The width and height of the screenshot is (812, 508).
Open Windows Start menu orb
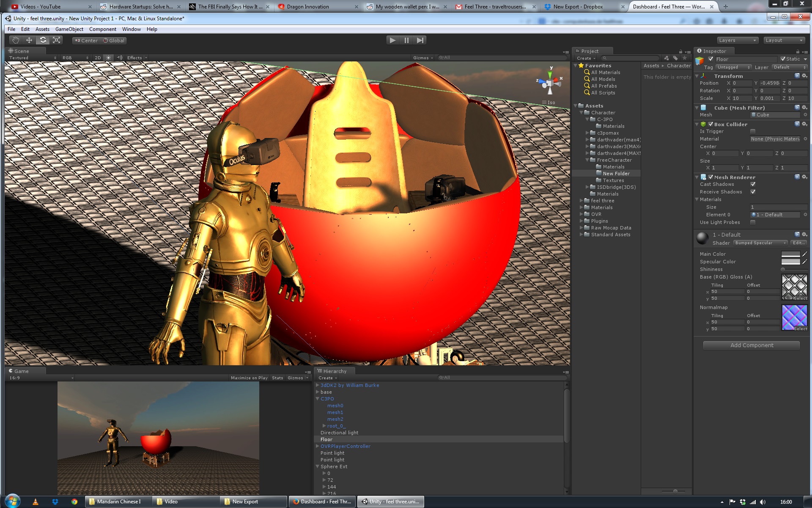click(12, 501)
